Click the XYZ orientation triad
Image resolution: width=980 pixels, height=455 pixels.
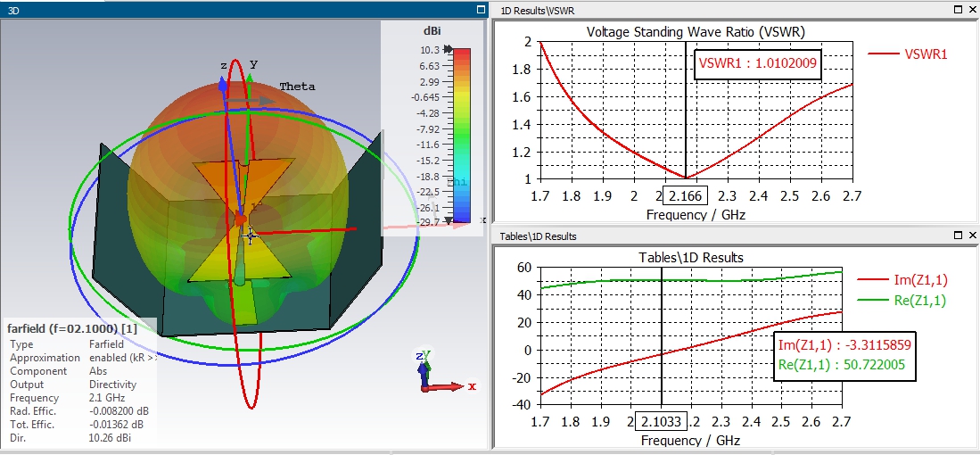(445, 372)
